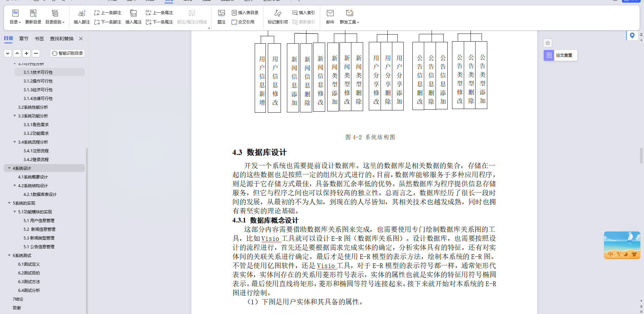Screen dimensions: 644x314
Task: Insert a footnote with 插入脚注
Action: click(82, 17)
